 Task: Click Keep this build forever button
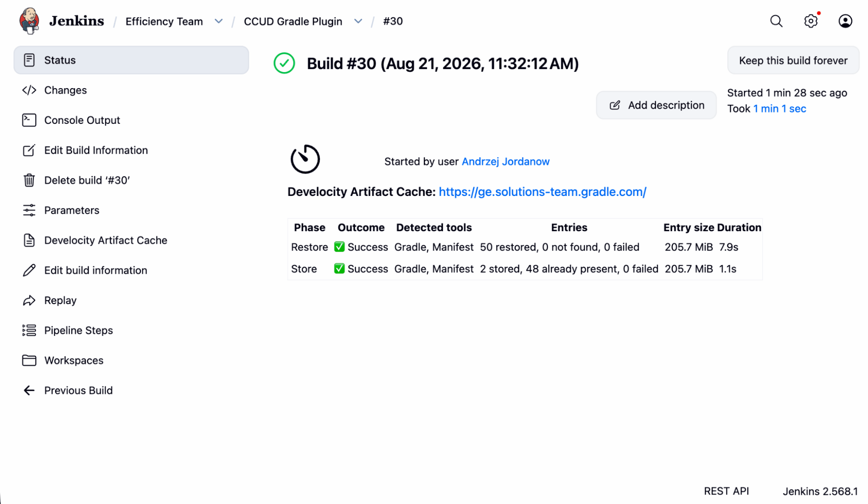coord(793,60)
